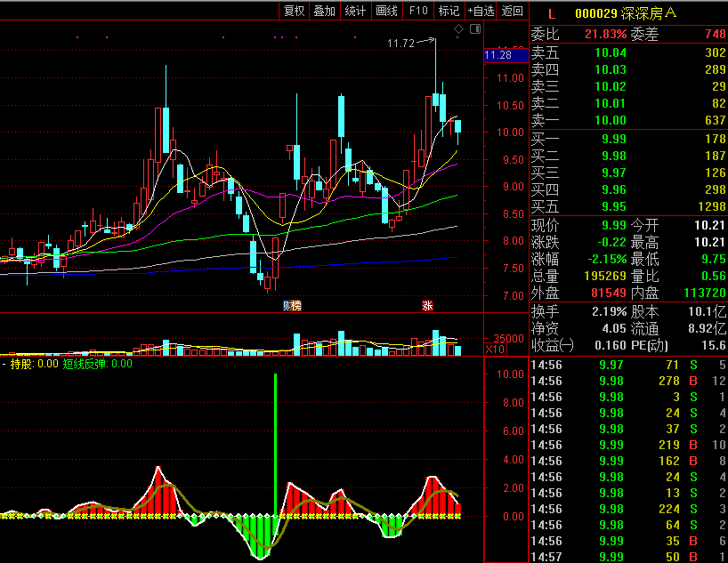Open the 叠加 overlay option
The width and height of the screenshot is (728, 563).
[x=325, y=11]
